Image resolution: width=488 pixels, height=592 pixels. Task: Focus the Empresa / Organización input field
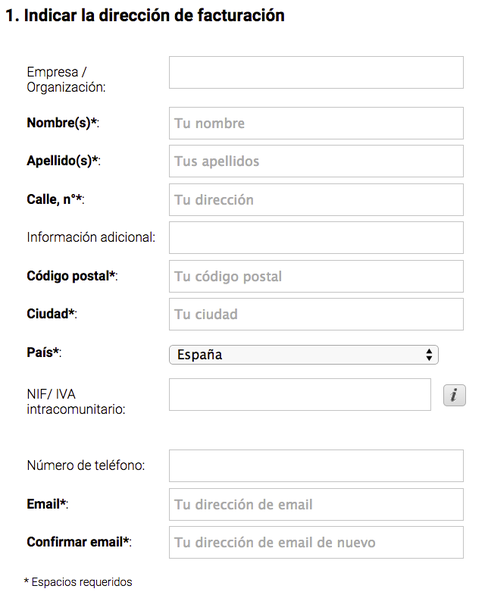[316, 72]
